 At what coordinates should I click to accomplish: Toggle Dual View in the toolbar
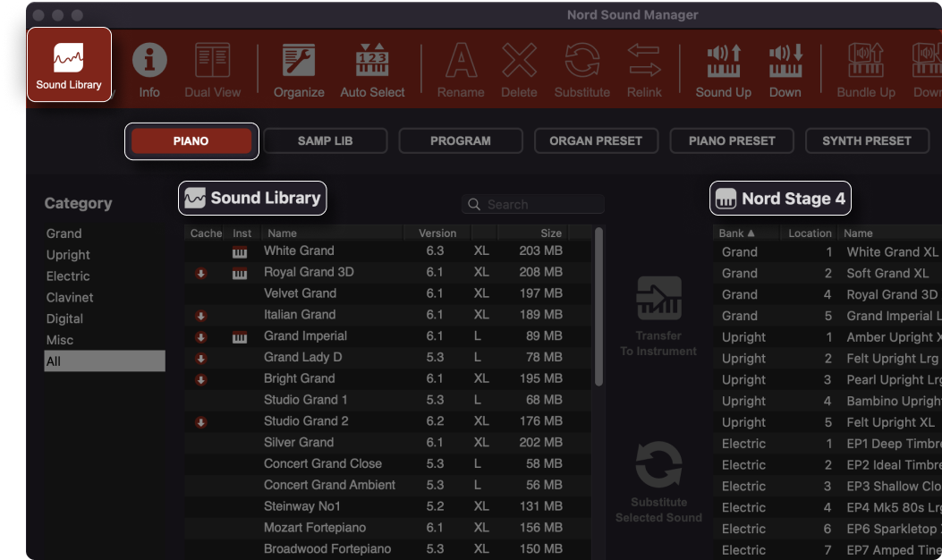coord(212,71)
